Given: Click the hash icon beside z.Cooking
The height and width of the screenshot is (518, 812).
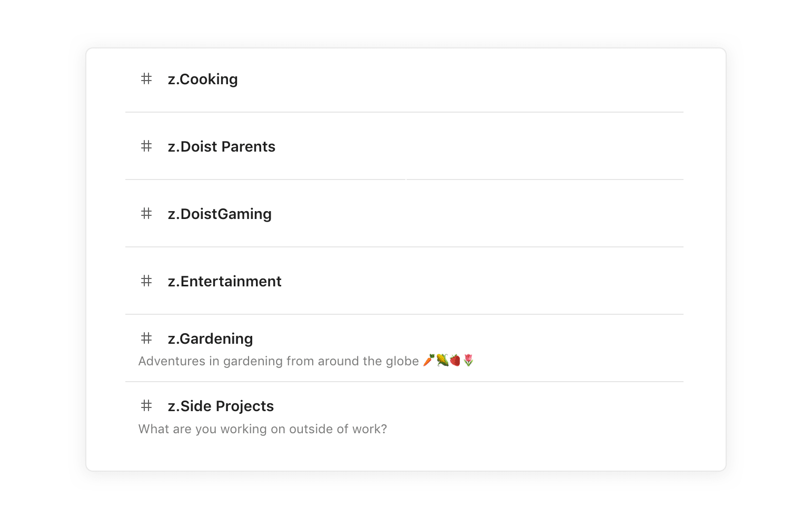Looking at the screenshot, I should (x=146, y=78).
